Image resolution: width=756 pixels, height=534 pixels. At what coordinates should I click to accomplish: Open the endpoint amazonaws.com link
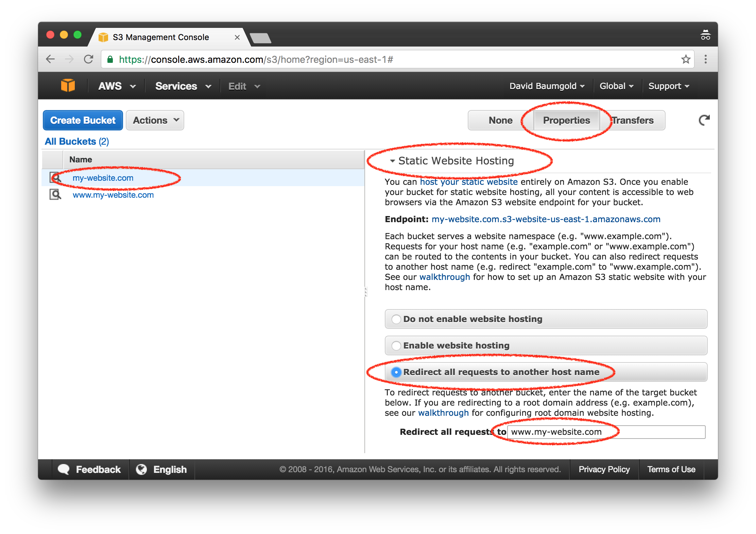546,219
